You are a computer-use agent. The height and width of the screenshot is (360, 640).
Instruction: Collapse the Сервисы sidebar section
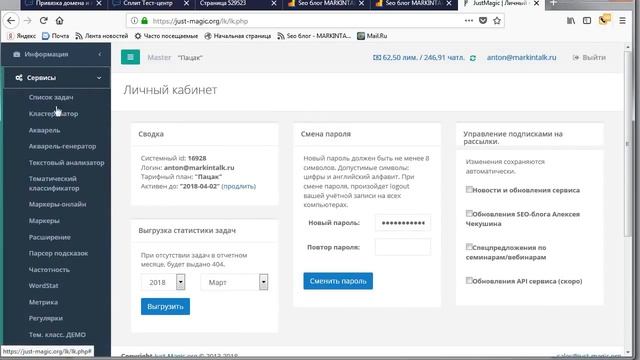point(99,78)
